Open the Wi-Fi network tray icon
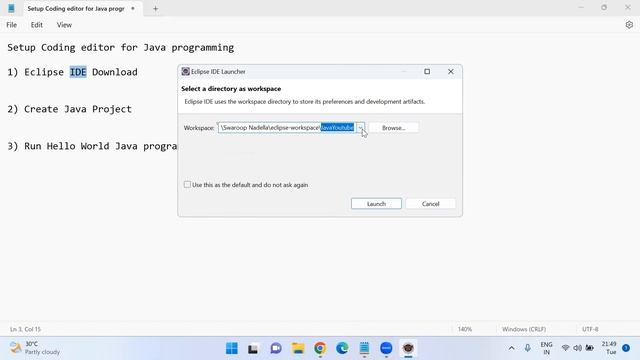Viewport: 640px width, 360px height. (565, 348)
